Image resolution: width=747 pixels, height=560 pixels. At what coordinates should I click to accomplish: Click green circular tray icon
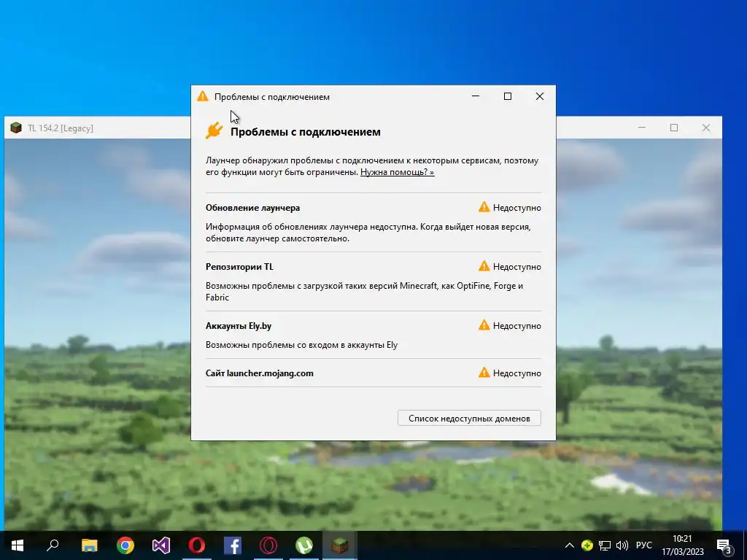[587, 545]
